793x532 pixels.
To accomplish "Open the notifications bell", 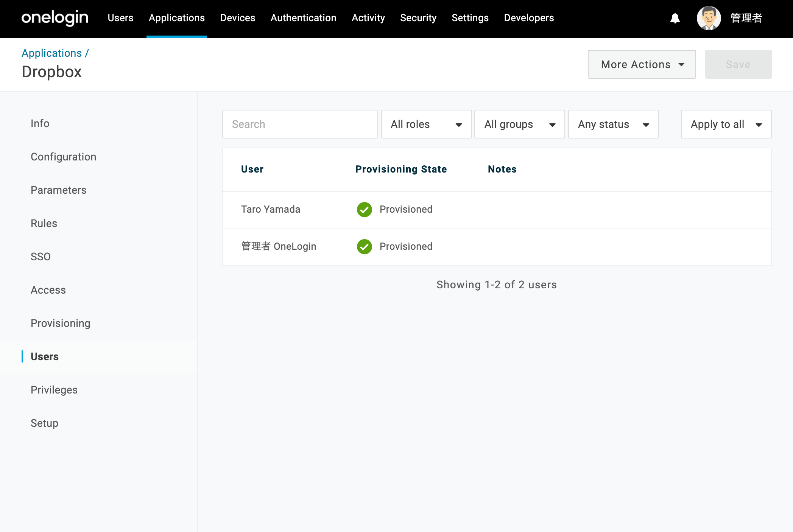I will [x=675, y=18].
